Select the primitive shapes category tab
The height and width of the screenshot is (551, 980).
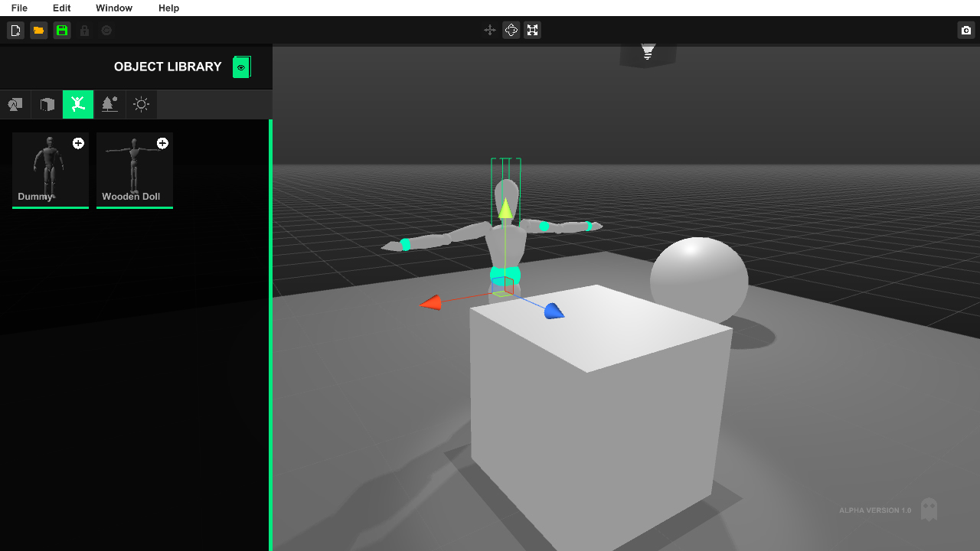pos(46,104)
